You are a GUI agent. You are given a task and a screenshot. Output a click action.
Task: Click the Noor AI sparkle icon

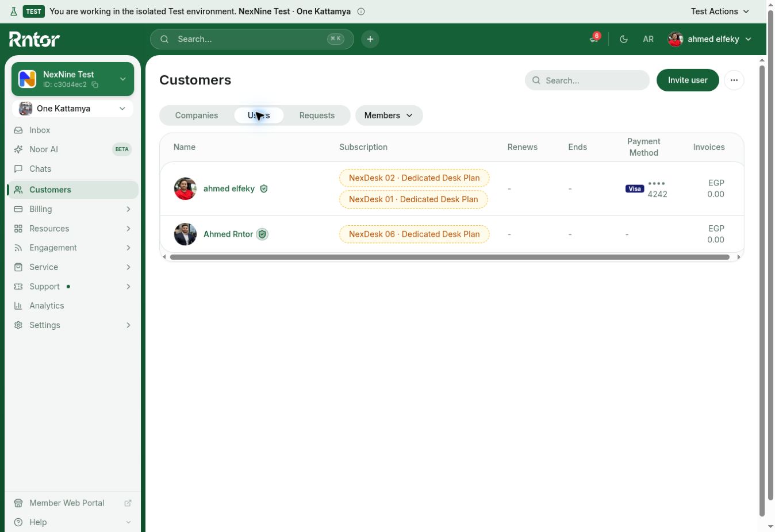(x=18, y=149)
